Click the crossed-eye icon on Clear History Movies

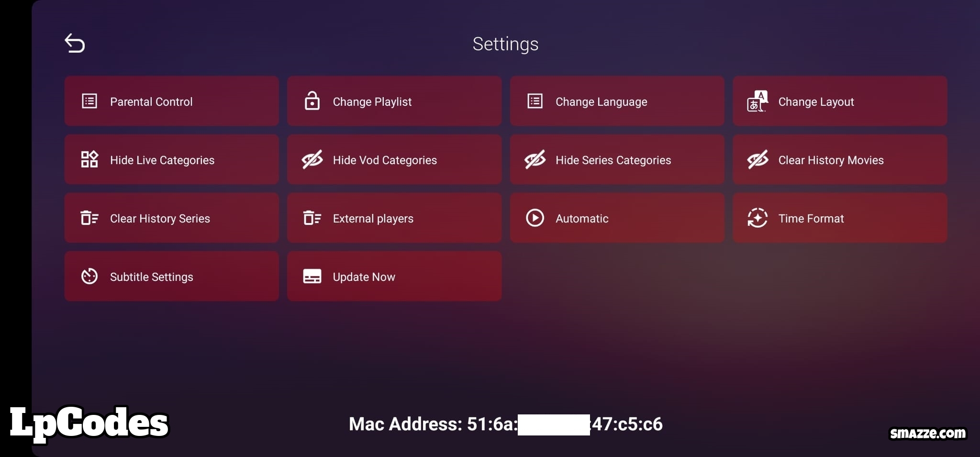tap(757, 159)
